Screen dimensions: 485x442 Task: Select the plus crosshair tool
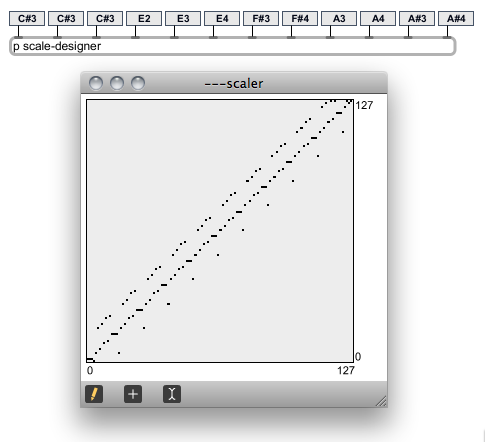pyautogui.click(x=133, y=394)
